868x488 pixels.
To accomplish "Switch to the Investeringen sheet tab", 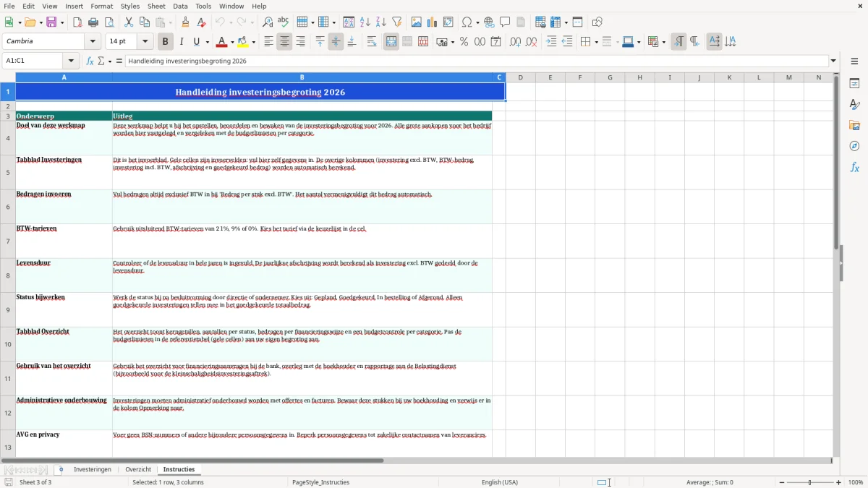I will tap(93, 469).
